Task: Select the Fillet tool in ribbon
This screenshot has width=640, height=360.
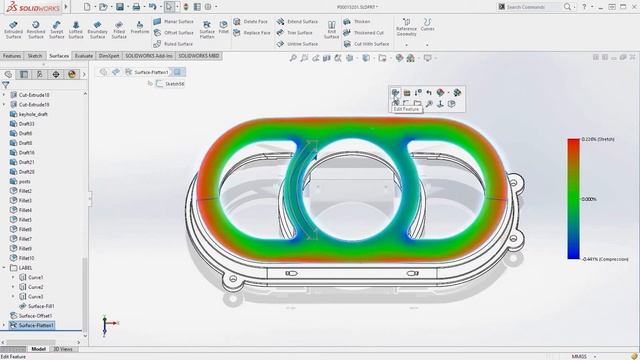Action: pos(223,27)
